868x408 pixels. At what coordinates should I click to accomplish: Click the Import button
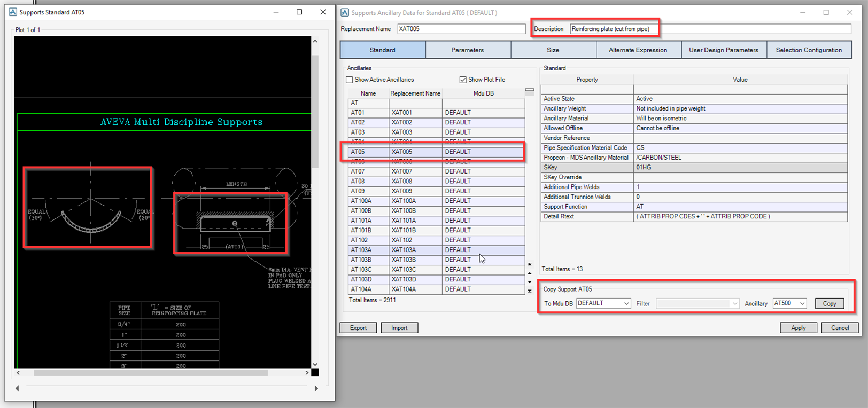(x=399, y=328)
